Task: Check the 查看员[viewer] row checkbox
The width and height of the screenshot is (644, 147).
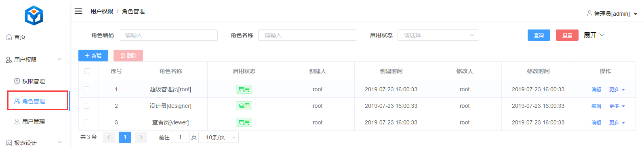Action: coord(86,122)
